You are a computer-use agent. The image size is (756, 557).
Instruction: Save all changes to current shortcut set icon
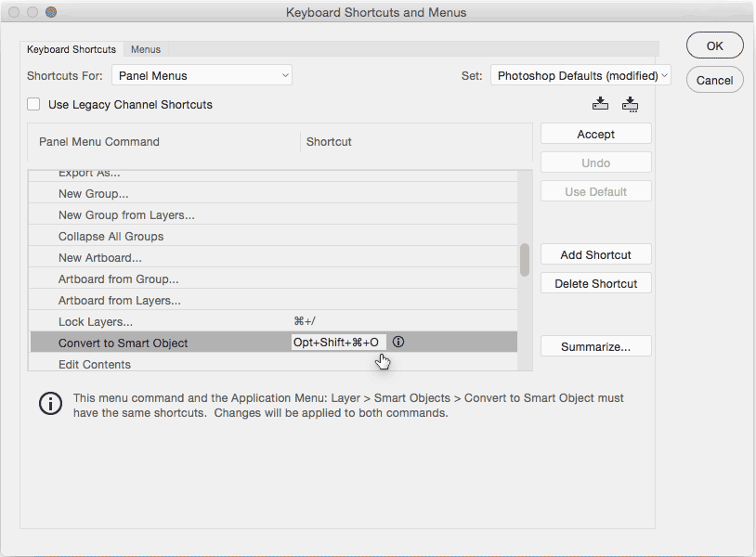click(x=600, y=104)
